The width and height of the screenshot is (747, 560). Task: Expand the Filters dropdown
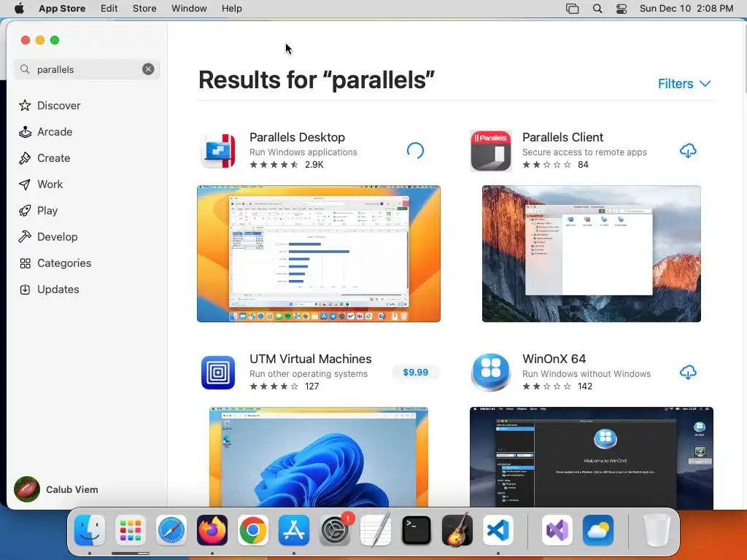tap(684, 84)
